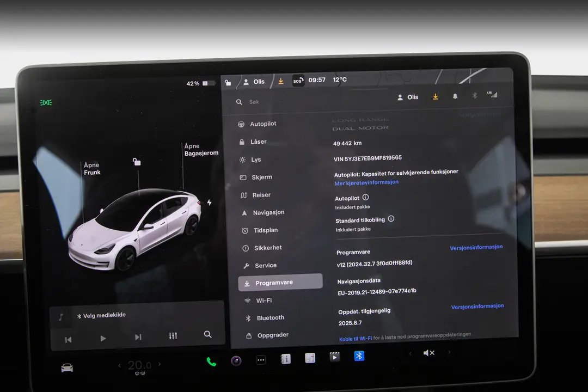The image size is (588, 392).
Task: Skip to next track
Action: click(x=138, y=337)
